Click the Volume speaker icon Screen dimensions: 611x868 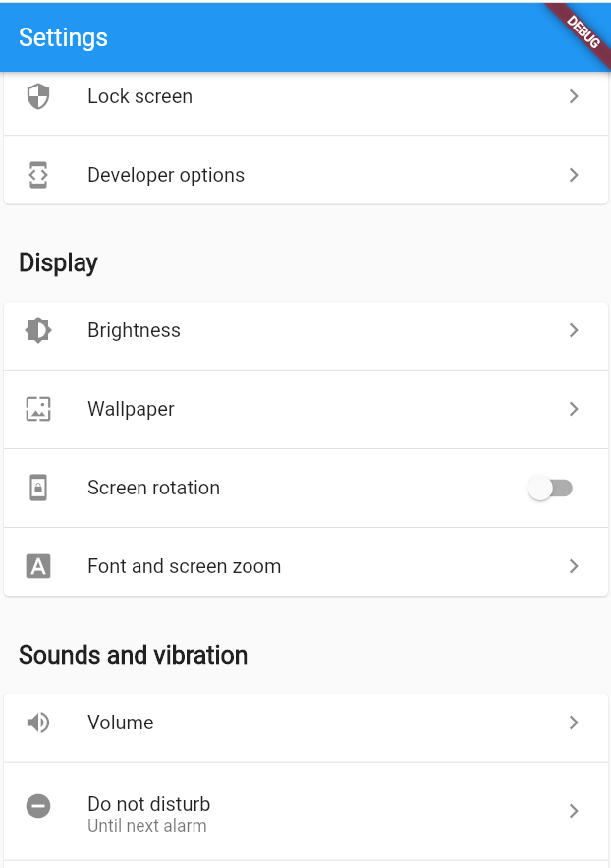pos(37,723)
